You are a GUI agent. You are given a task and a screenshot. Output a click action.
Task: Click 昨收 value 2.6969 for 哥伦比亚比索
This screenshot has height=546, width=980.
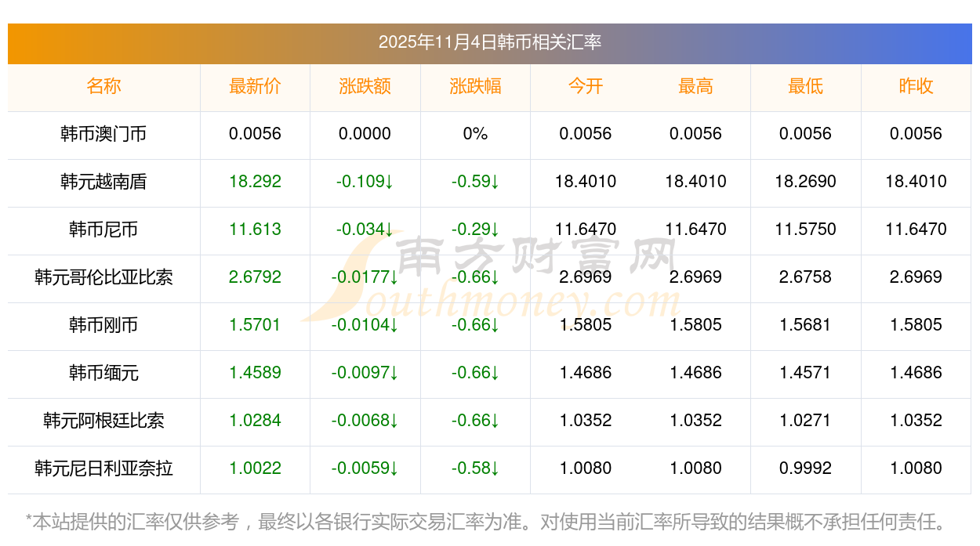[x=916, y=277]
